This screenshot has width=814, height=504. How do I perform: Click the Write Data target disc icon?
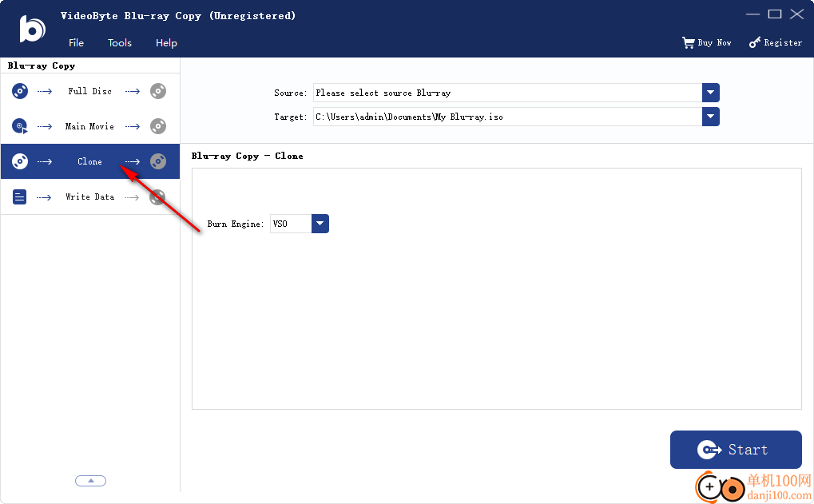(x=158, y=196)
